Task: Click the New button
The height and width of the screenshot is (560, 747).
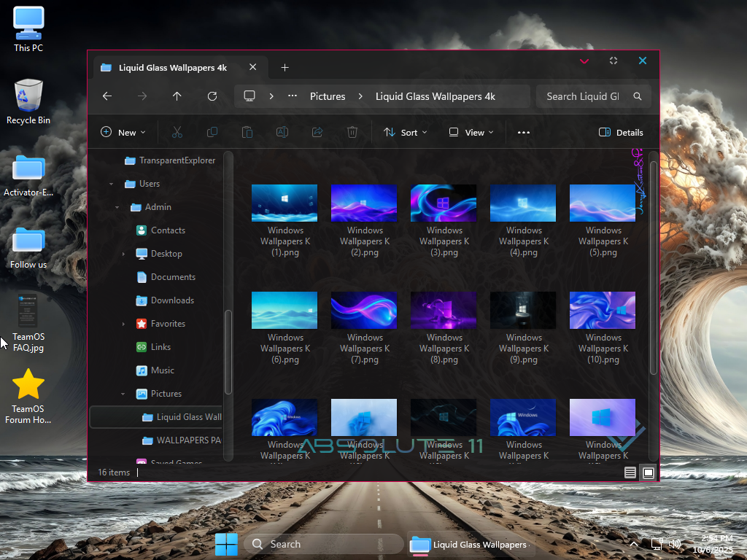Action: point(123,133)
